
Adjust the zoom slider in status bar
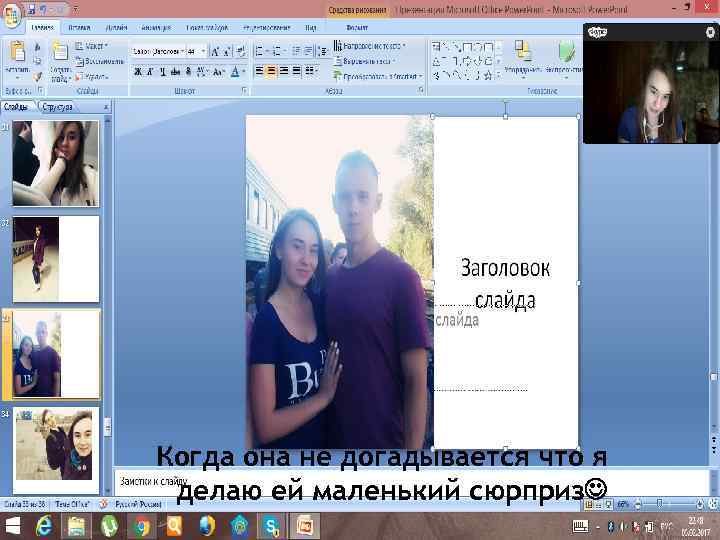[659, 504]
